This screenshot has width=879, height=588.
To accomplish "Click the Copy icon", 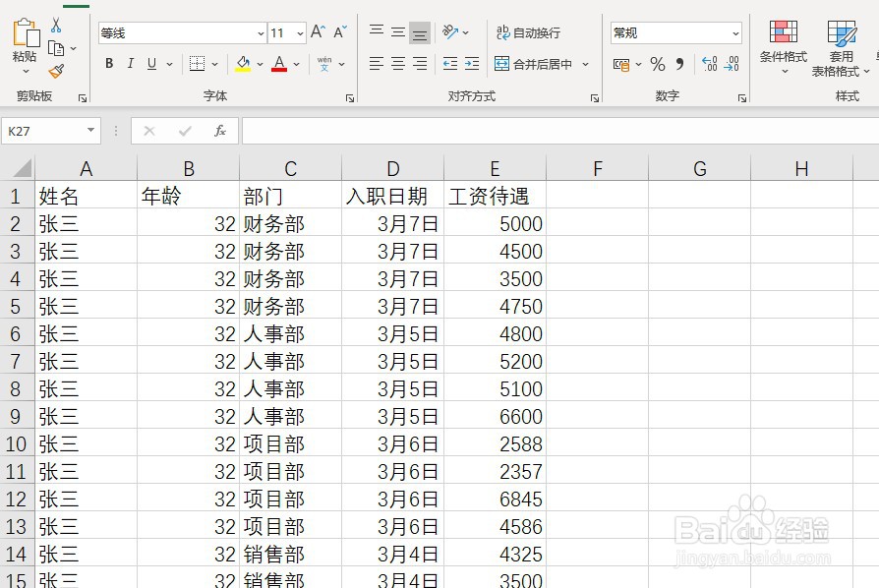I will click(x=58, y=48).
